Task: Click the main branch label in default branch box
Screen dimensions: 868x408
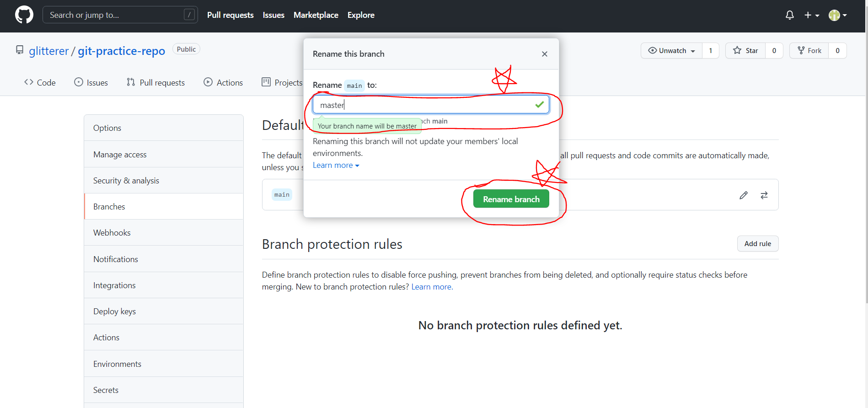Action: tap(282, 194)
